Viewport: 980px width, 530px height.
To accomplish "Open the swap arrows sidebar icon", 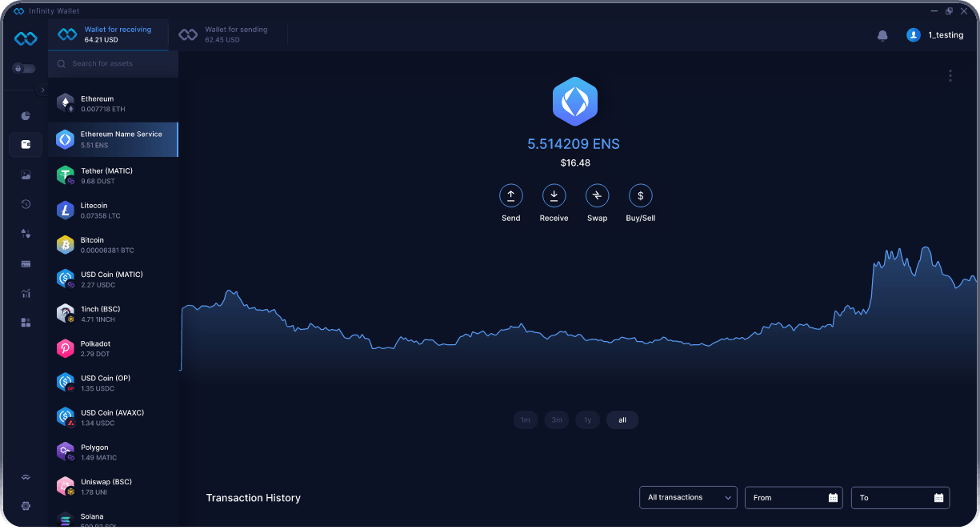I will (26, 234).
